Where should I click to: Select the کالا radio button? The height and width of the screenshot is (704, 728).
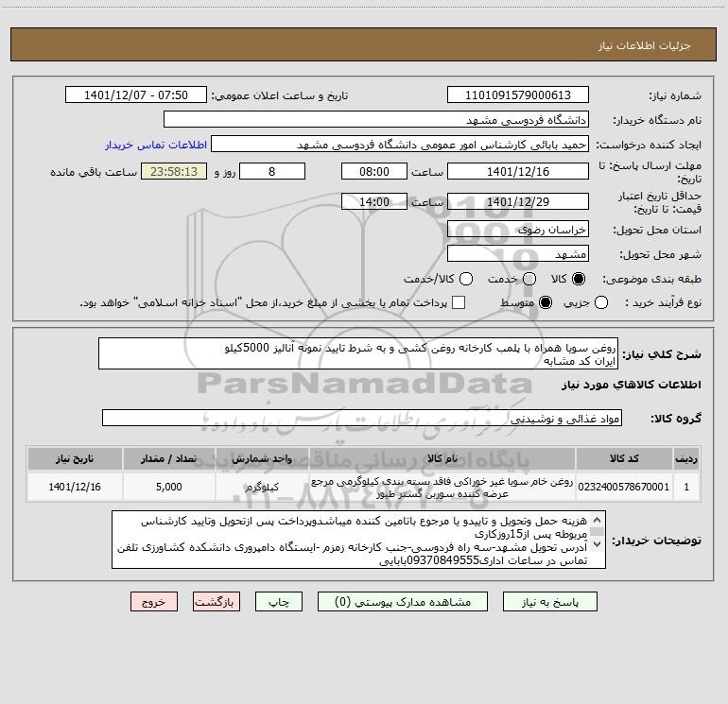pyautogui.click(x=579, y=279)
